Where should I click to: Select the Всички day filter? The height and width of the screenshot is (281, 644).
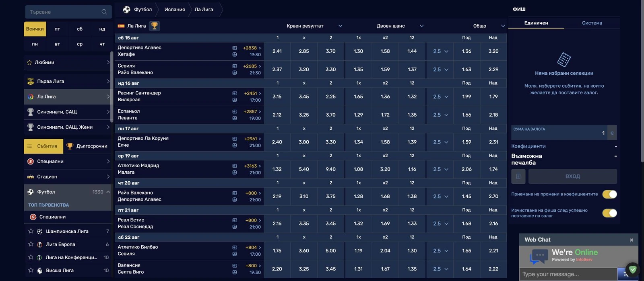point(35,29)
